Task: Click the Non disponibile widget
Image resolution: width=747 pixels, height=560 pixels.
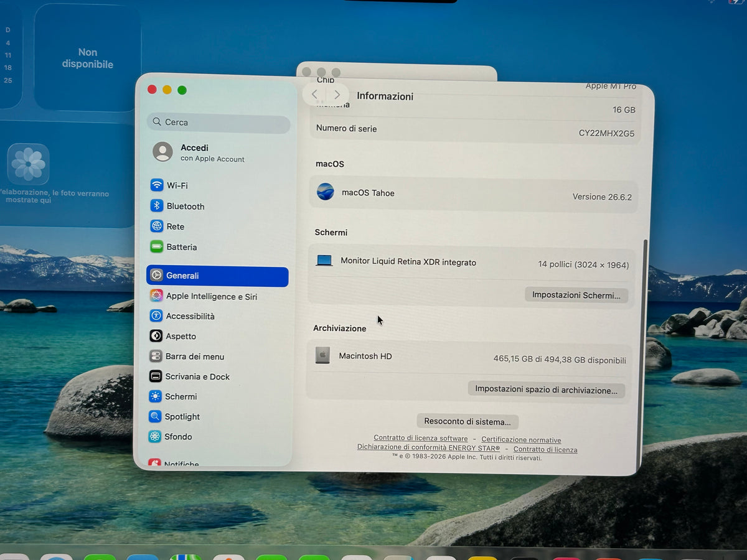Action: (88, 58)
